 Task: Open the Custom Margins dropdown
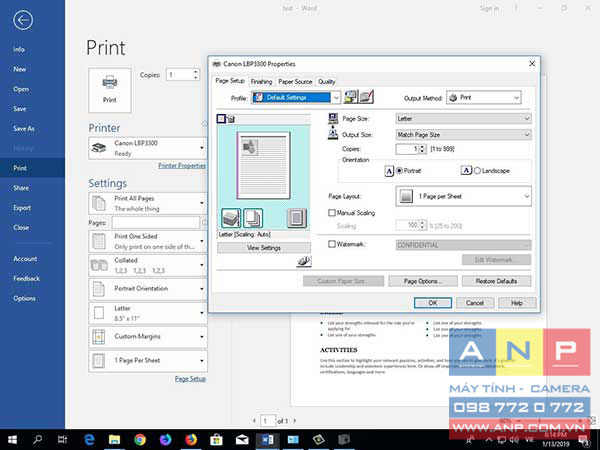[148, 337]
